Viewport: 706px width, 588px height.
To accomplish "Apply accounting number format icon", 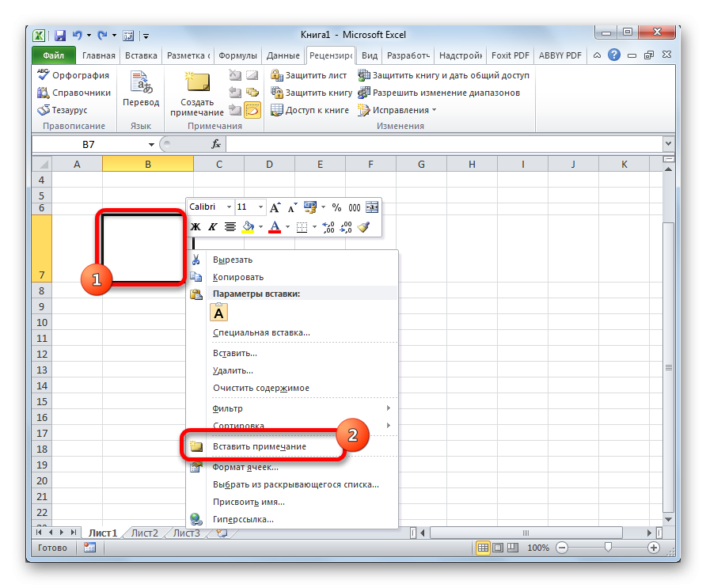I will (x=310, y=207).
